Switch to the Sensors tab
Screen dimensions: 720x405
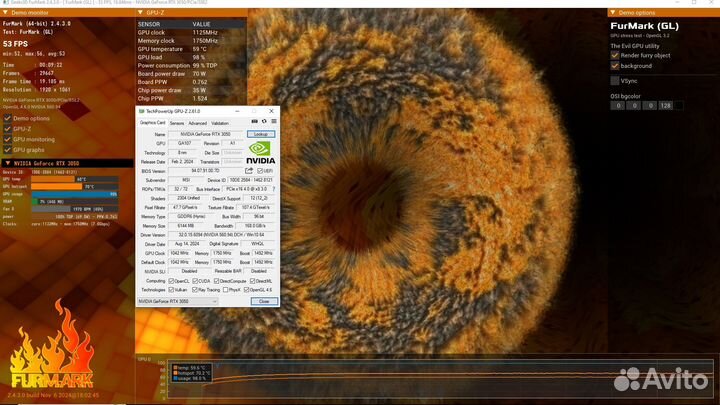click(177, 123)
